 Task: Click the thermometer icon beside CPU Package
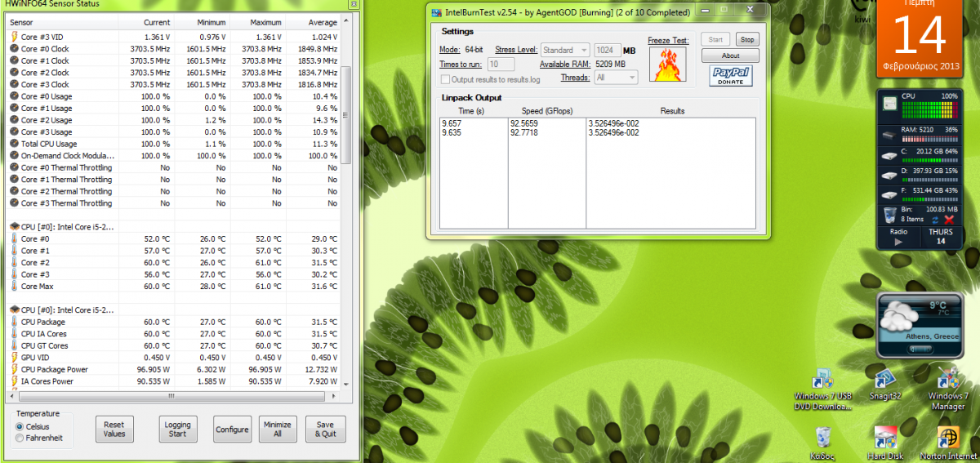[x=14, y=322]
